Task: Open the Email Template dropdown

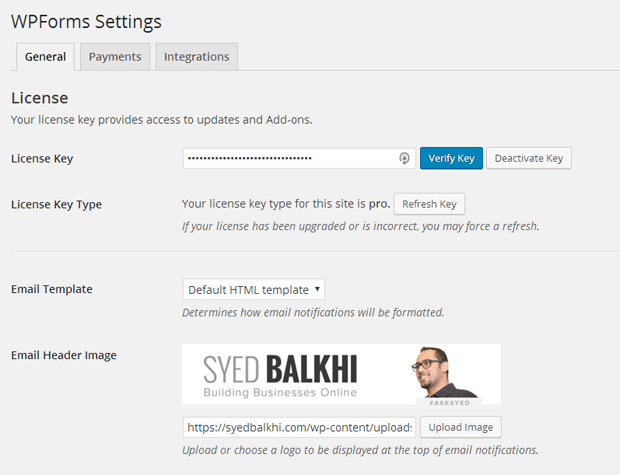Action: click(x=253, y=290)
